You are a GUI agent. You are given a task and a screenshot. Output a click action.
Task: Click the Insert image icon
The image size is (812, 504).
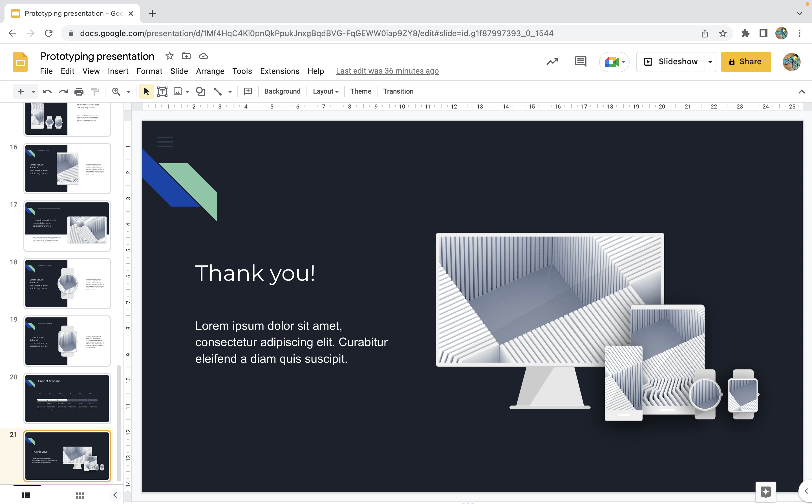click(x=178, y=91)
